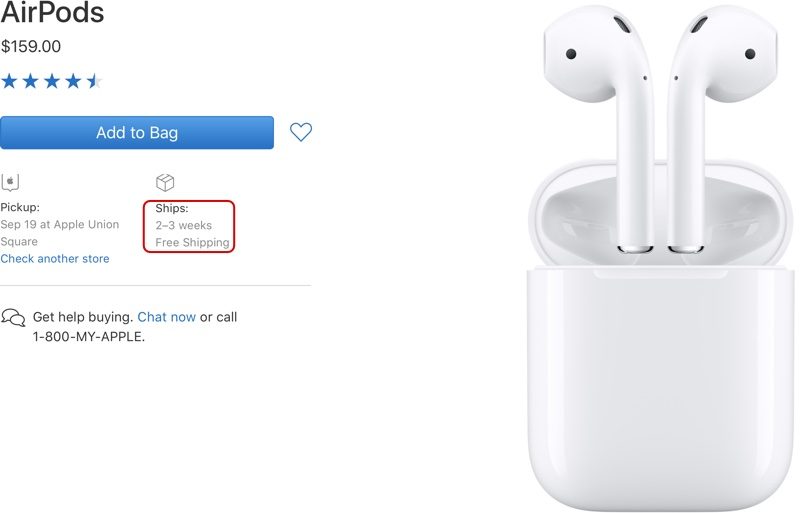Click the shipping box icon
This screenshot has height=513, width=800.
(165, 182)
